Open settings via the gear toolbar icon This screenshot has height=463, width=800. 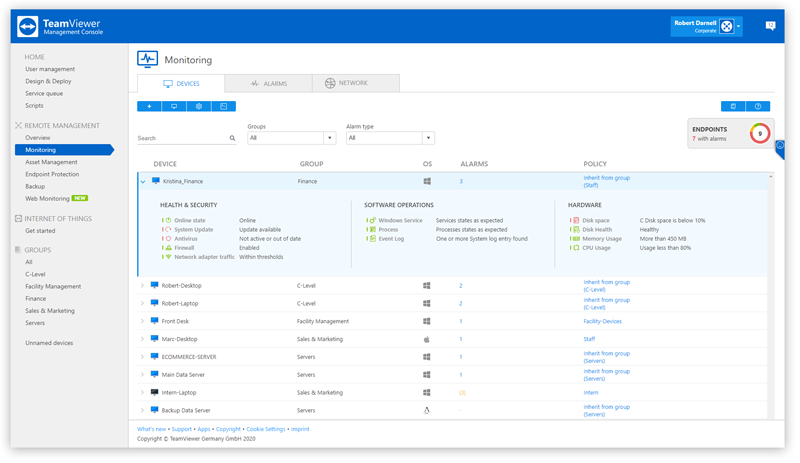pos(199,106)
